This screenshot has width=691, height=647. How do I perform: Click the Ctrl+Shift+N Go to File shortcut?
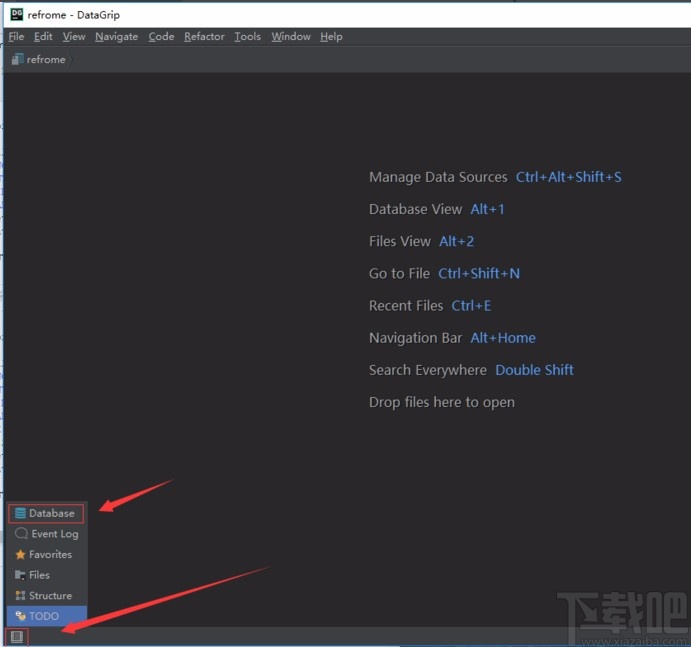click(479, 274)
